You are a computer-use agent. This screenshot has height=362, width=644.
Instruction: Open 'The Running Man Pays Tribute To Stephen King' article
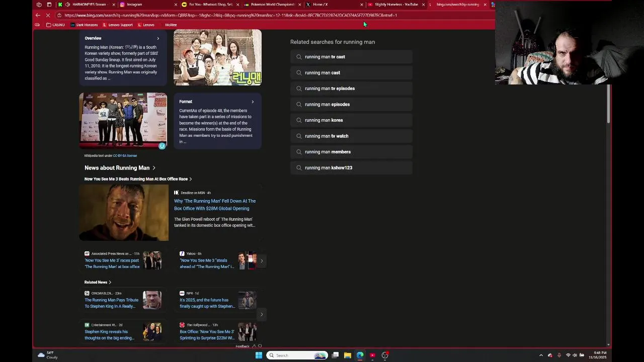[112, 303]
